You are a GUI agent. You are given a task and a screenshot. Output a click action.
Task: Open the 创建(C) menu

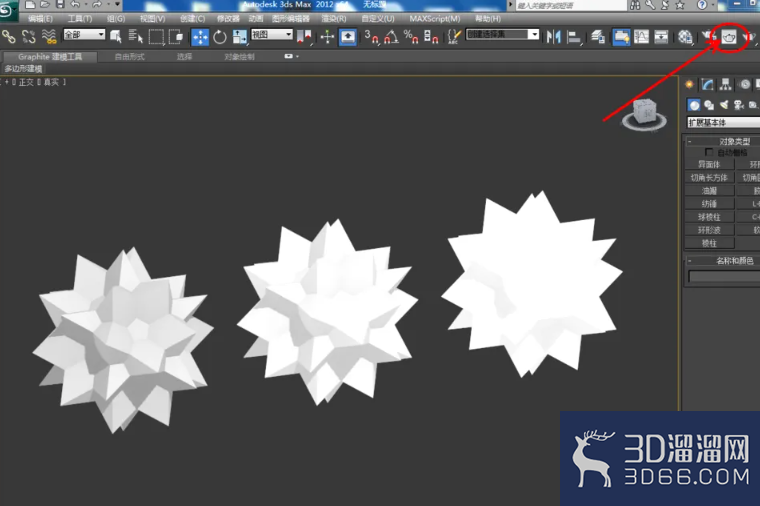pyautogui.click(x=192, y=19)
